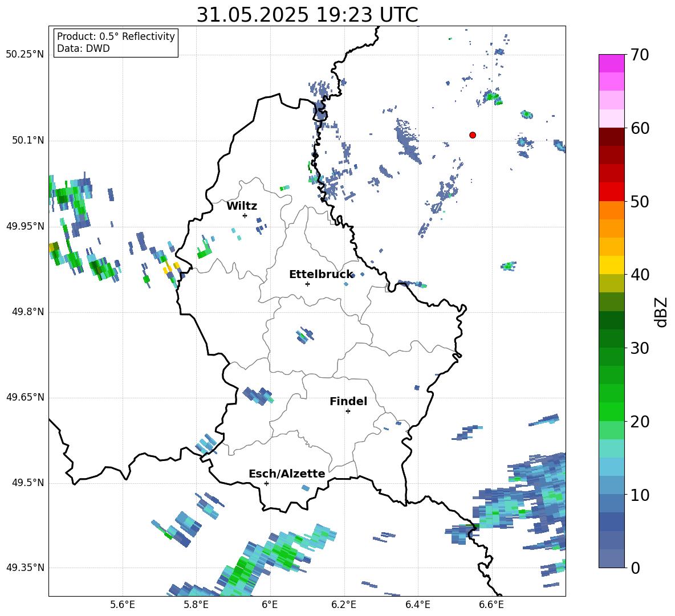675x616 pixels.
Task: Click the 5.8°E longitude label
Action: [196, 605]
